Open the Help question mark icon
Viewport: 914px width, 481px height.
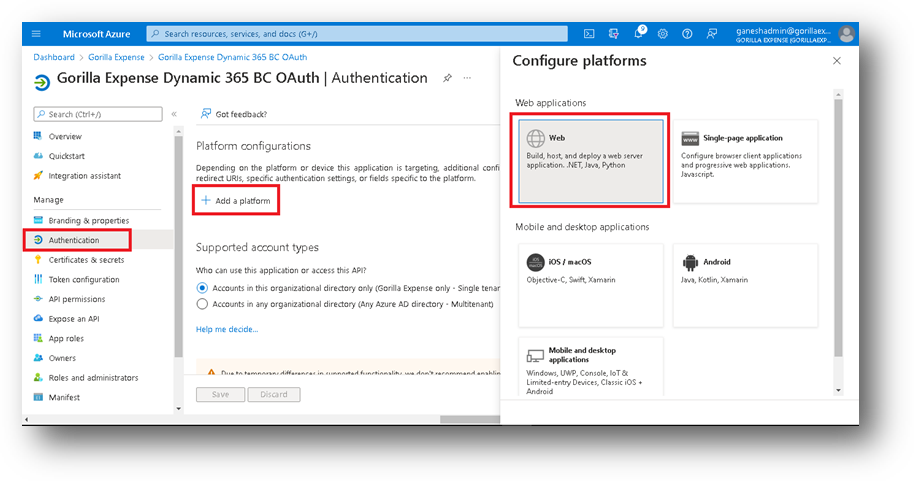(687, 34)
